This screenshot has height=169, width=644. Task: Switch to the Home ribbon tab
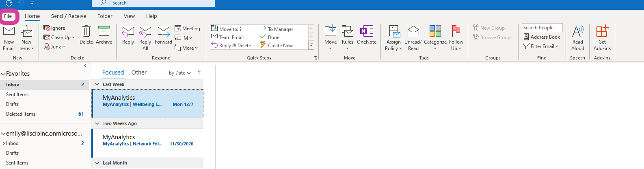[x=32, y=16]
